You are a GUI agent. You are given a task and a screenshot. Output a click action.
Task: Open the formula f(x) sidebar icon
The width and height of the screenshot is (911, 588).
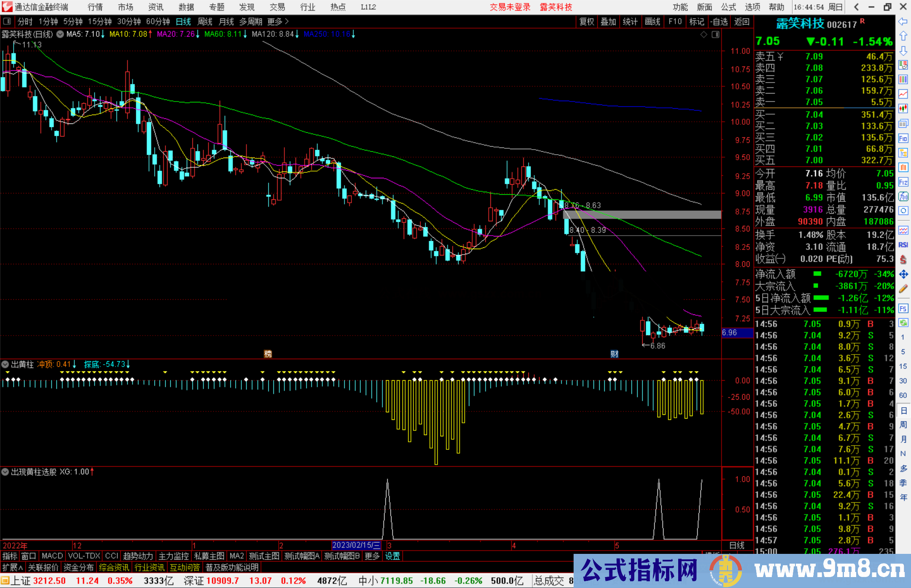click(903, 196)
